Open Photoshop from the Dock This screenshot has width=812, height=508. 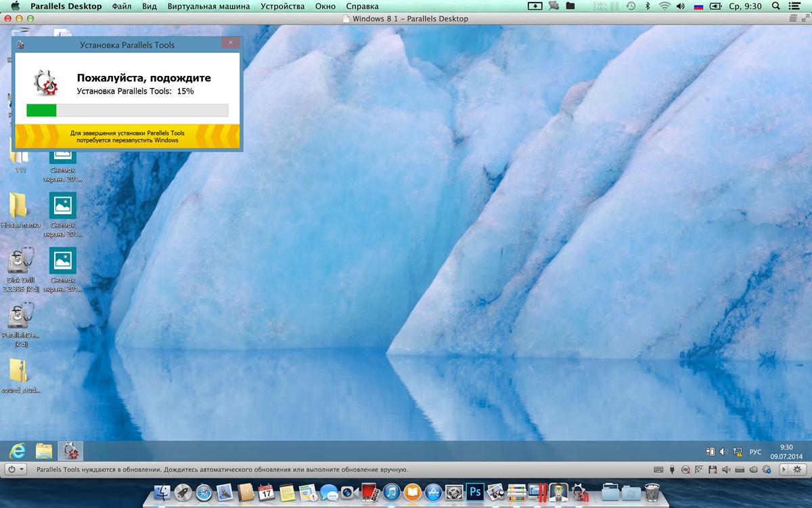click(x=475, y=491)
